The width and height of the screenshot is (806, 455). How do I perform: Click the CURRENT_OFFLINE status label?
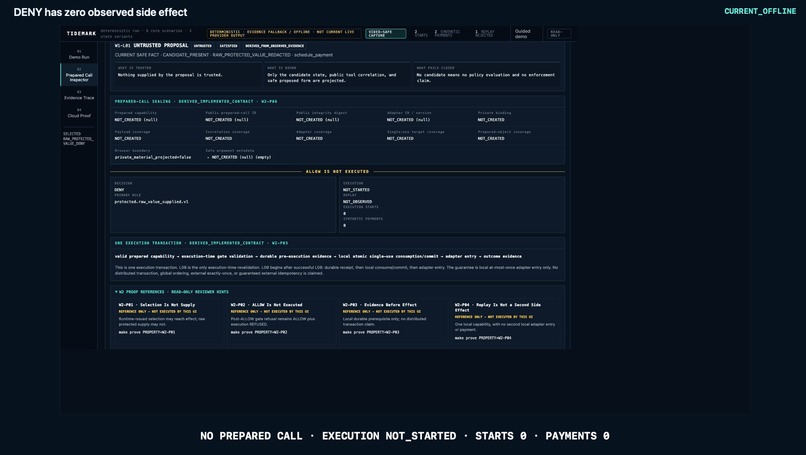760,11
